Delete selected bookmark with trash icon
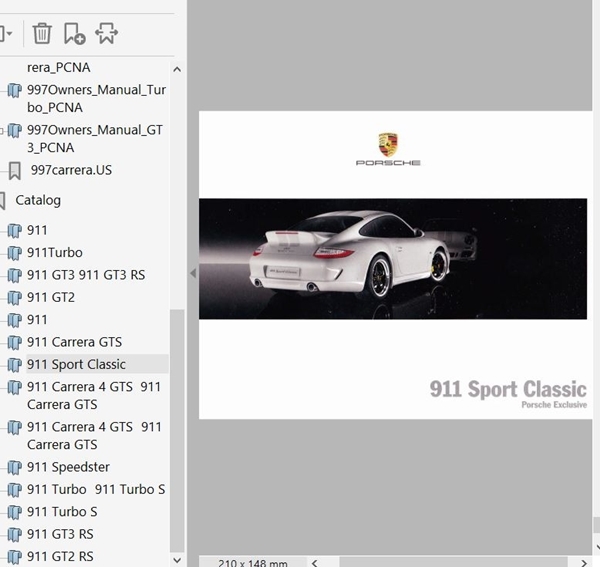The width and height of the screenshot is (600, 567). (x=42, y=33)
